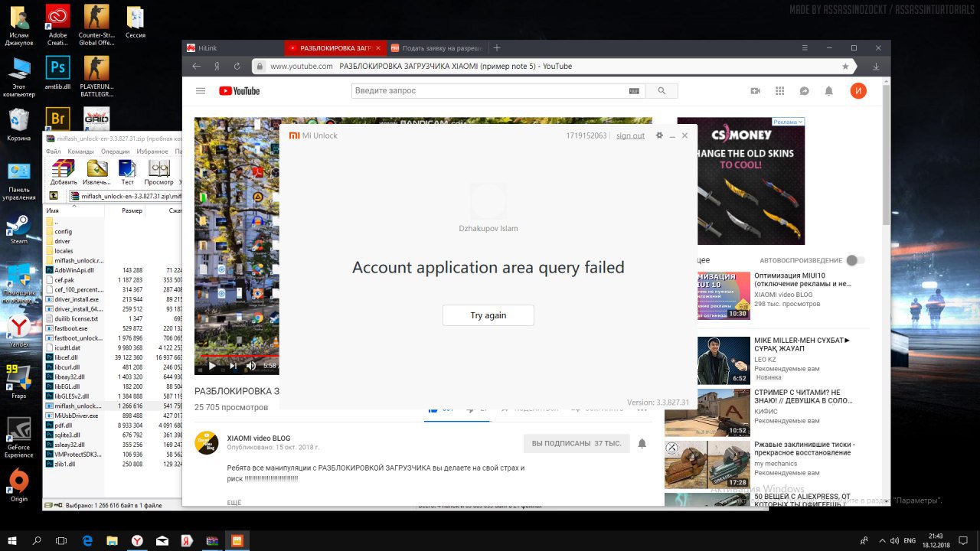Open YouTube notifications bell in header
Viewport: 980px width, 551px height.
tap(828, 91)
